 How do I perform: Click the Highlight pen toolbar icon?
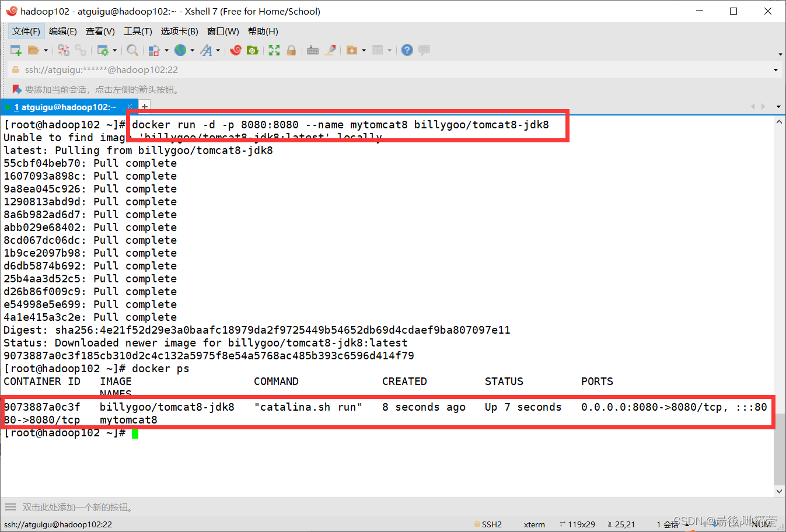tap(330, 50)
